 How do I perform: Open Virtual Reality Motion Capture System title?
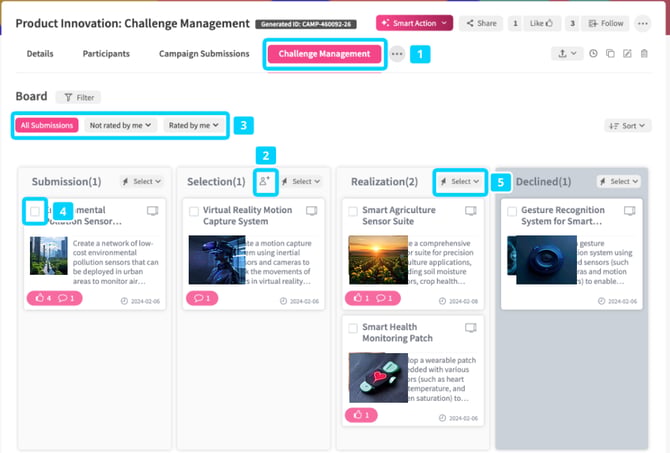tap(247, 215)
